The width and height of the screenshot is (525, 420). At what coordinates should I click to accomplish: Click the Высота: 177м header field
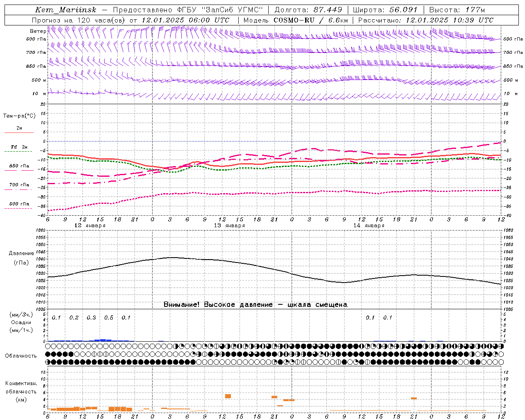(457, 10)
